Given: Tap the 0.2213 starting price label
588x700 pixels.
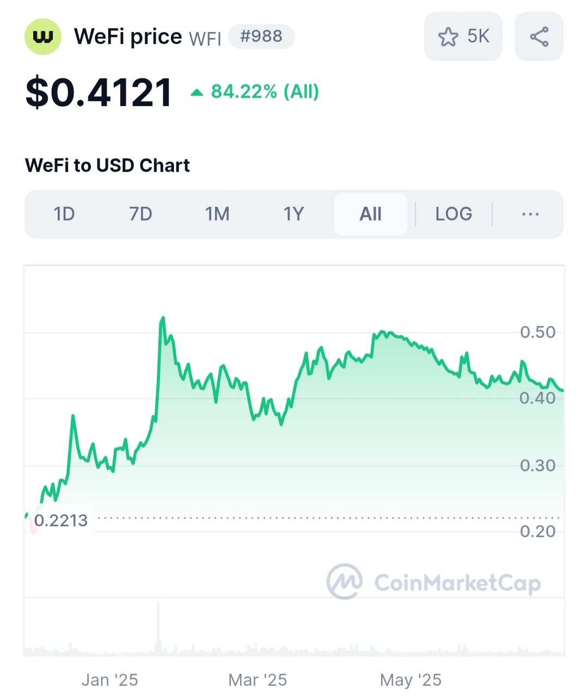Looking at the screenshot, I should (x=60, y=520).
